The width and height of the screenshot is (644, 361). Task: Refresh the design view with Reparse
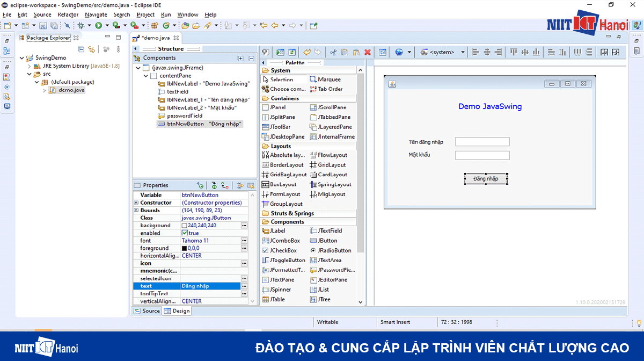click(291, 52)
